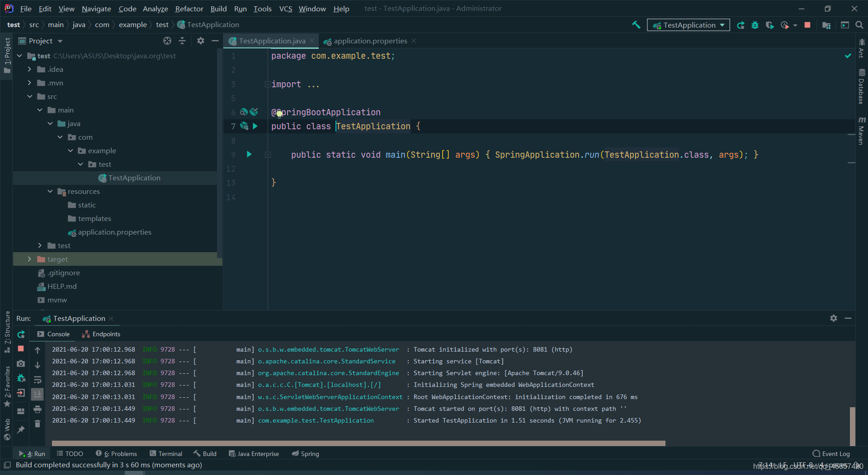Viewport: 868px width, 475px height.
Task: Hide the Project tool window
Action: (x=216, y=41)
